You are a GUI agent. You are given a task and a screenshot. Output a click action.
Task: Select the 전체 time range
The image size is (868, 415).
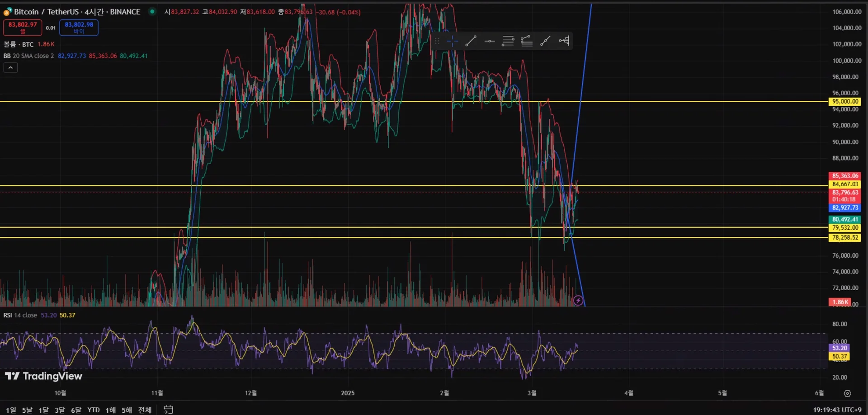(x=145, y=410)
